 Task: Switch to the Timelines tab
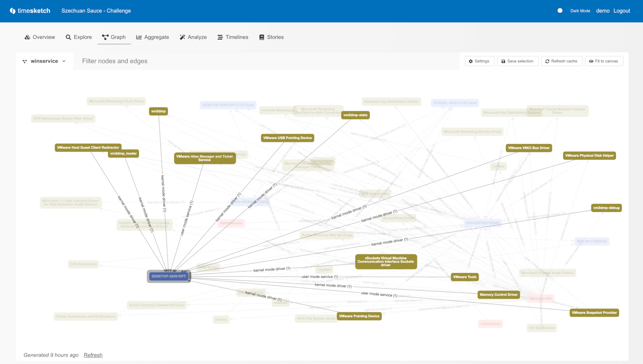click(233, 37)
